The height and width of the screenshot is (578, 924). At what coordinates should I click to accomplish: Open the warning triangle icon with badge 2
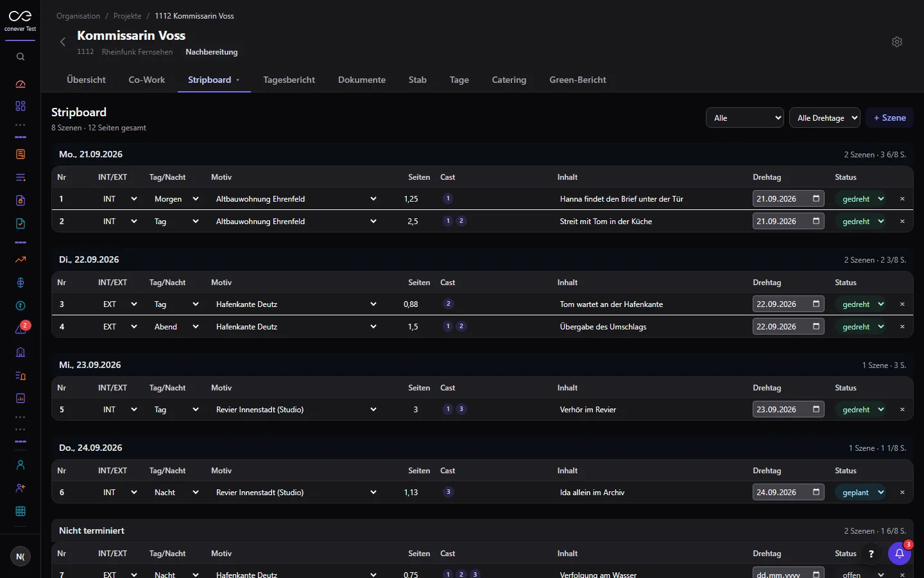pos(21,329)
